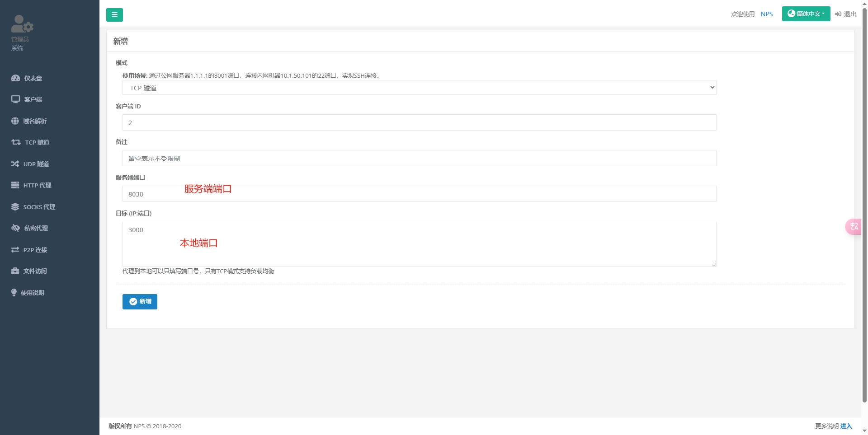Open TCP 隧道 in the sidebar
Image resolution: width=868 pixels, height=435 pixels.
[37, 142]
